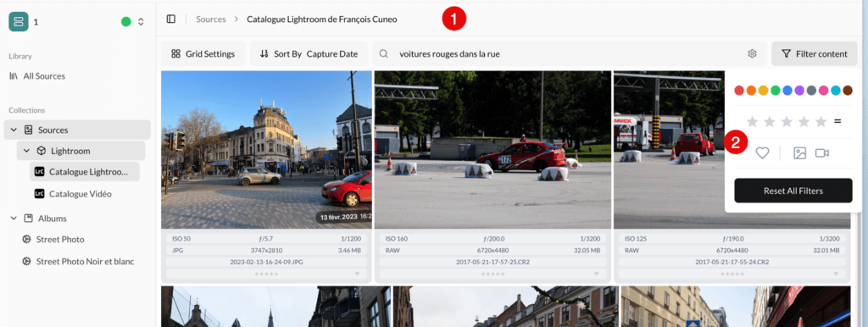Open search settings gear icon
Viewport: 868px width, 327px height.
point(752,53)
